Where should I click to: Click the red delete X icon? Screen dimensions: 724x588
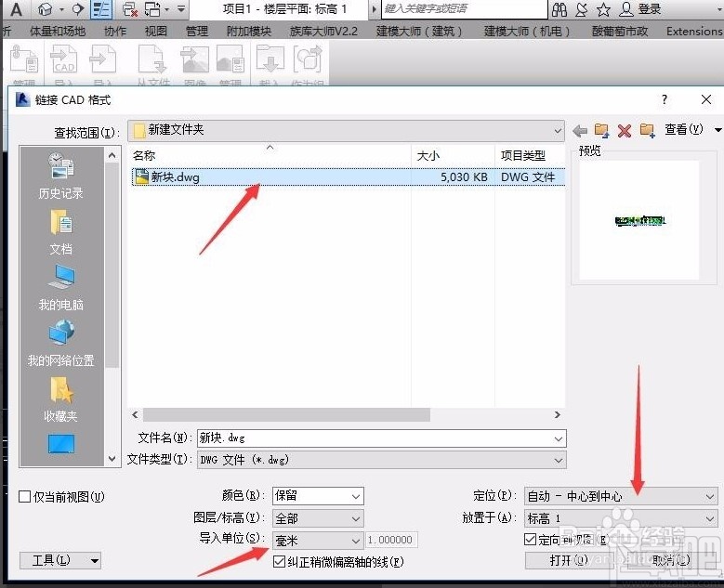point(625,131)
